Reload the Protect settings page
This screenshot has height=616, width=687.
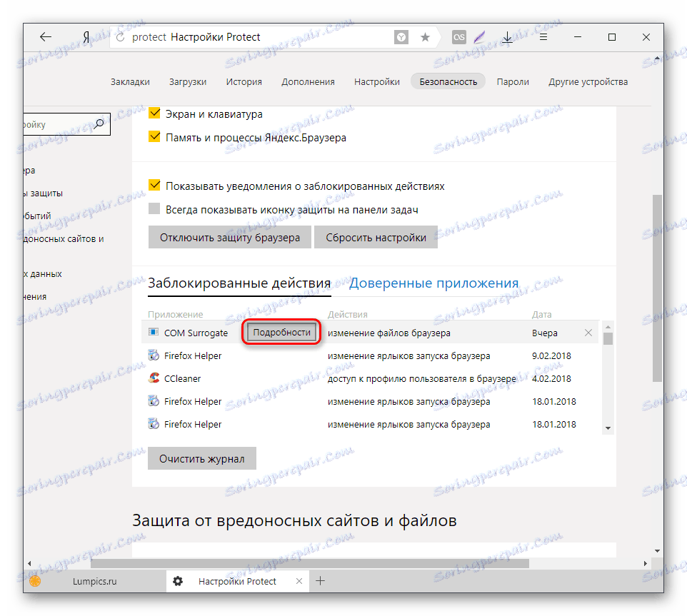[x=120, y=37]
